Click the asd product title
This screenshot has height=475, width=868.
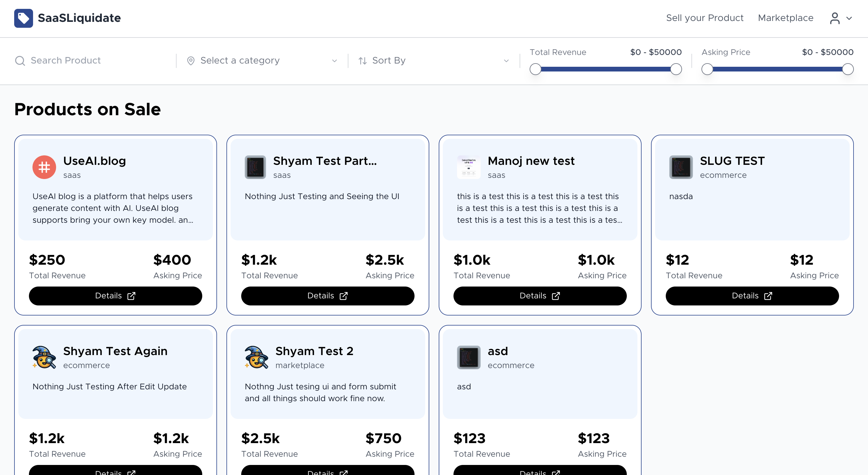coord(498,351)
